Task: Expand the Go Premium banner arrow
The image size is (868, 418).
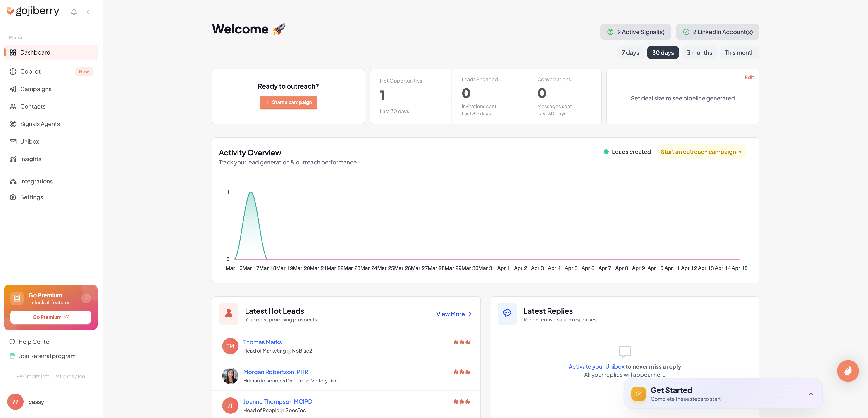Action: pyautogui.click(x=86, y=298)
